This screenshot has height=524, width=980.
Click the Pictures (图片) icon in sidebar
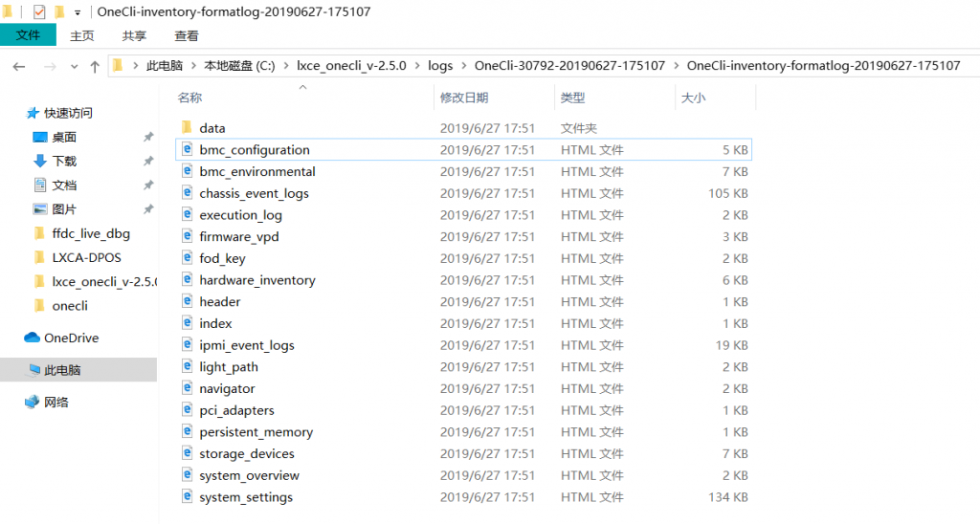click(x=40, y=208)
